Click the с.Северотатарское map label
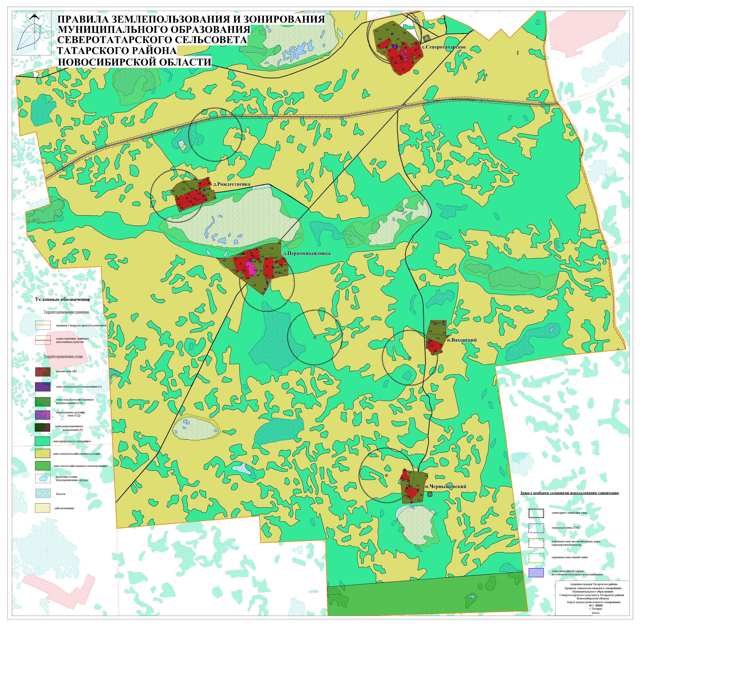The width and height of the screenshot is (731, 700). pyautogui.click(x=444, y=47)
